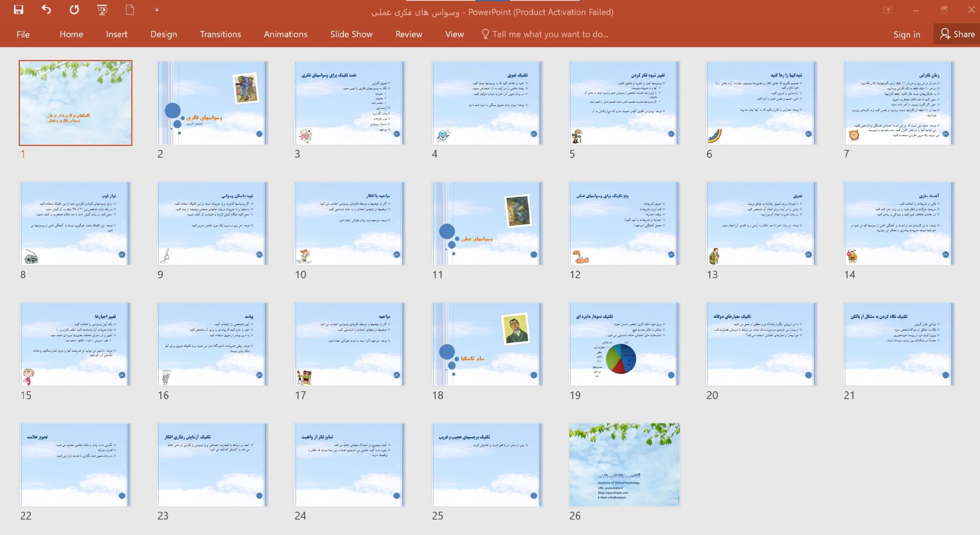Switch to Slide Show tab
Screen dimensions: 980x535
click(351, 34)
